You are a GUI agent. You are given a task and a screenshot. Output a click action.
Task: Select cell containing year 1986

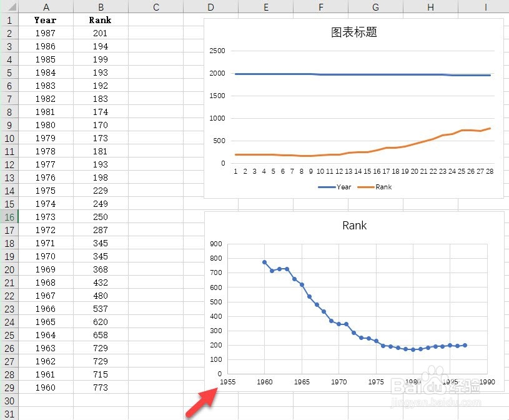click(x=46, y=46)
